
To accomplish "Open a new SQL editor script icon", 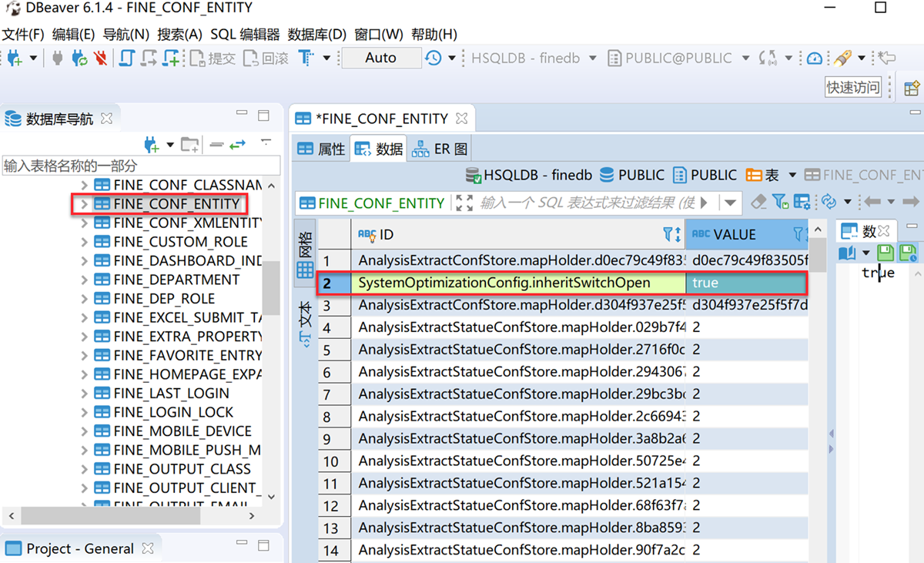I will coord(127,58).
